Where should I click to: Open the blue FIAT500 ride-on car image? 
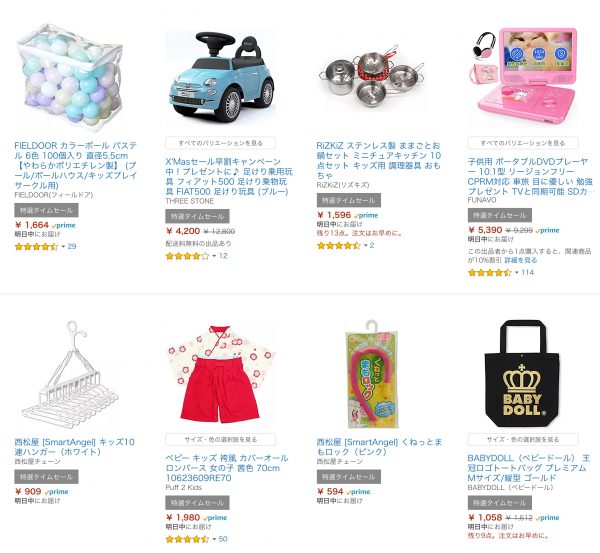[x=220, y=75]
